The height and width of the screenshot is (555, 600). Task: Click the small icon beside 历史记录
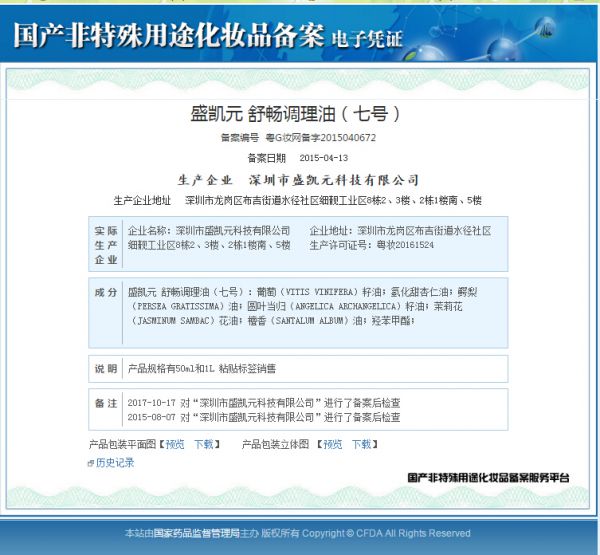91,463
